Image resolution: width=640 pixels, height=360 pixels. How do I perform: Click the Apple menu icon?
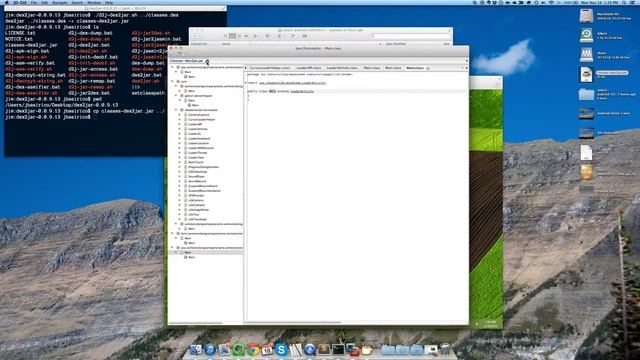[x=7, y=2]
